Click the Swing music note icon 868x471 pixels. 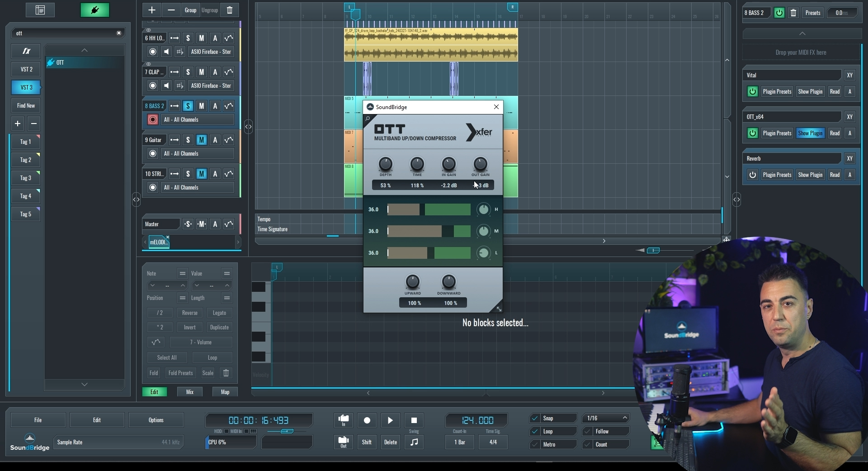pos(414,442)
